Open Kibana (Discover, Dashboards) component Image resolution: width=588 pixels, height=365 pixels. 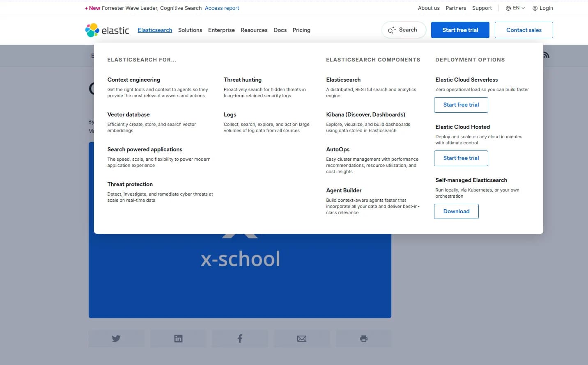click(365, 114)
